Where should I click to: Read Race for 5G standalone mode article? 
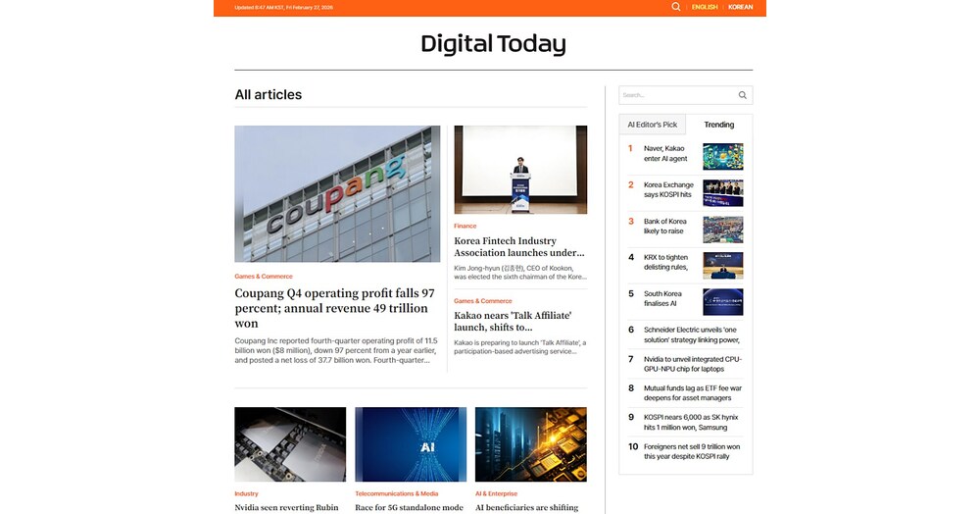point(410,508)
